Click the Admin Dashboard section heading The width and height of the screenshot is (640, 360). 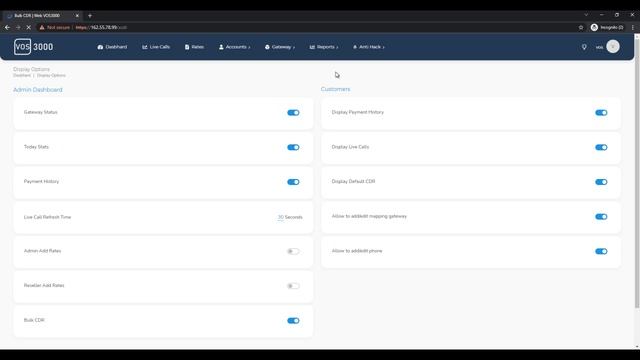38,90
